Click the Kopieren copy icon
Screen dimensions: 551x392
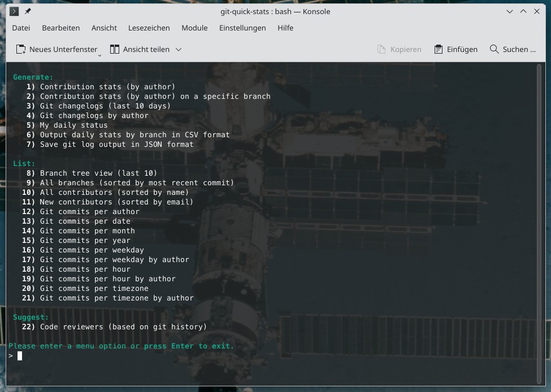381,49
